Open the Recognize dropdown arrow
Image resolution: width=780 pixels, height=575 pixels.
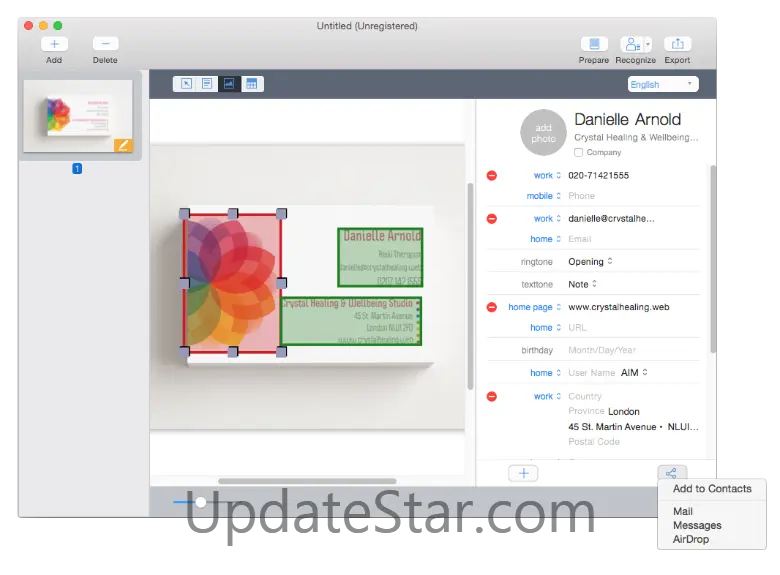[648, 44]
